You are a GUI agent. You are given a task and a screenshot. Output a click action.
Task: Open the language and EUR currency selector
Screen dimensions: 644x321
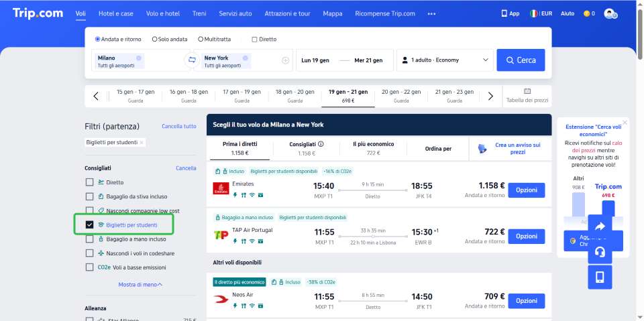[x=541, y=13]
